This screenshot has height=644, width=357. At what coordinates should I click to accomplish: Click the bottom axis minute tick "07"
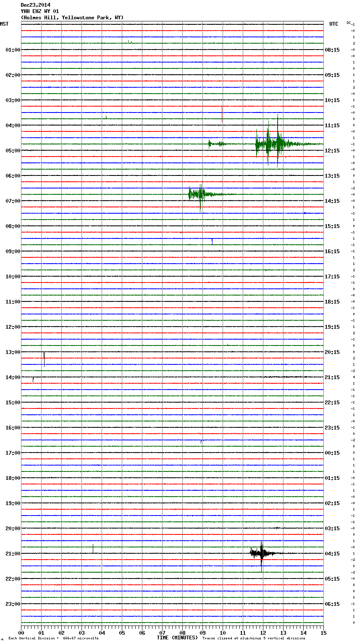point(162,633)
